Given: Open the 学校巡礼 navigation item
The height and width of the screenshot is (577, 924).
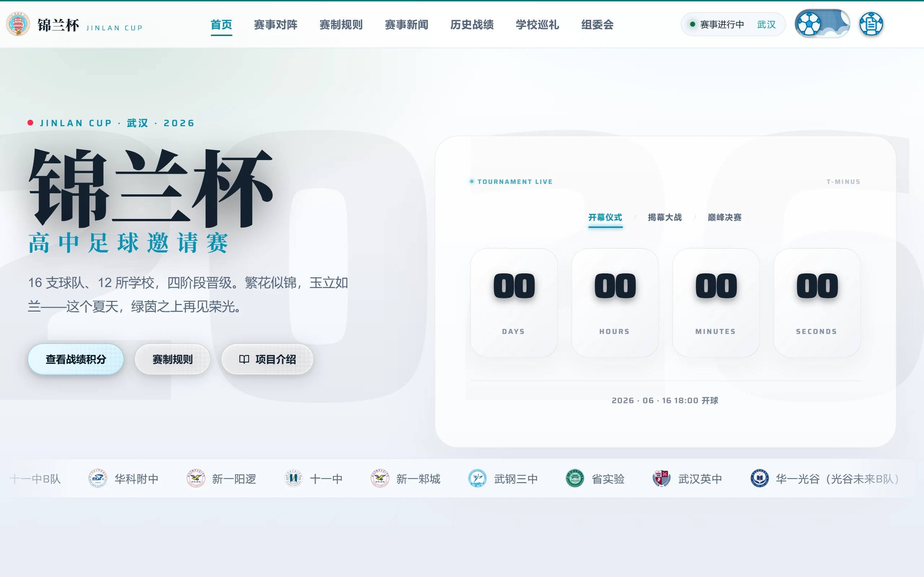Looking at the screenshot, I should pos(537,25).
